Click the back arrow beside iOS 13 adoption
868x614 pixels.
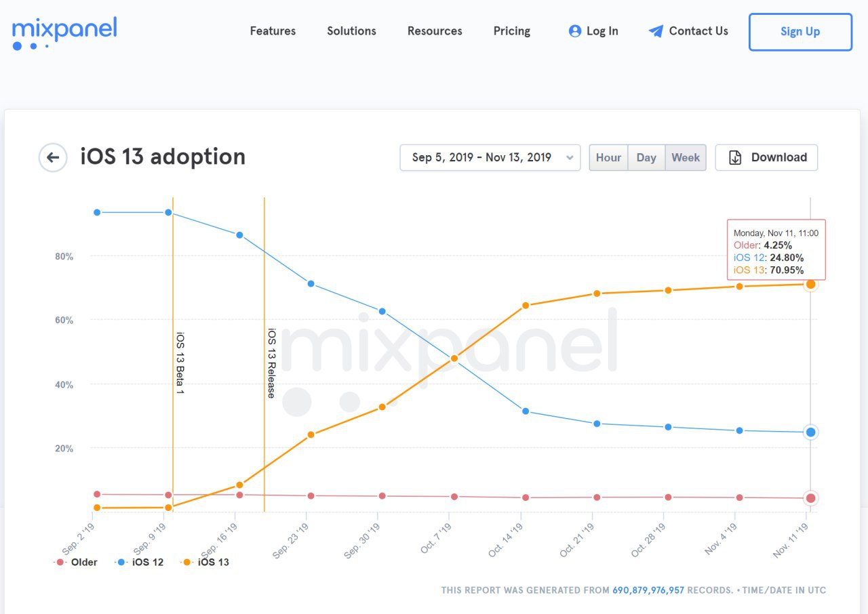[53, 158]
